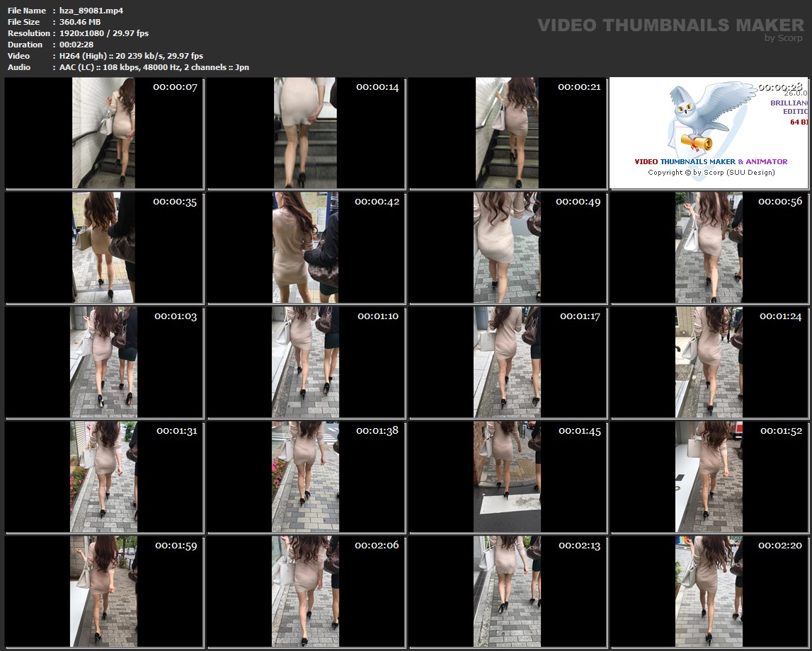Open the thumbnail stamped 00:00:14

point(306,133)
